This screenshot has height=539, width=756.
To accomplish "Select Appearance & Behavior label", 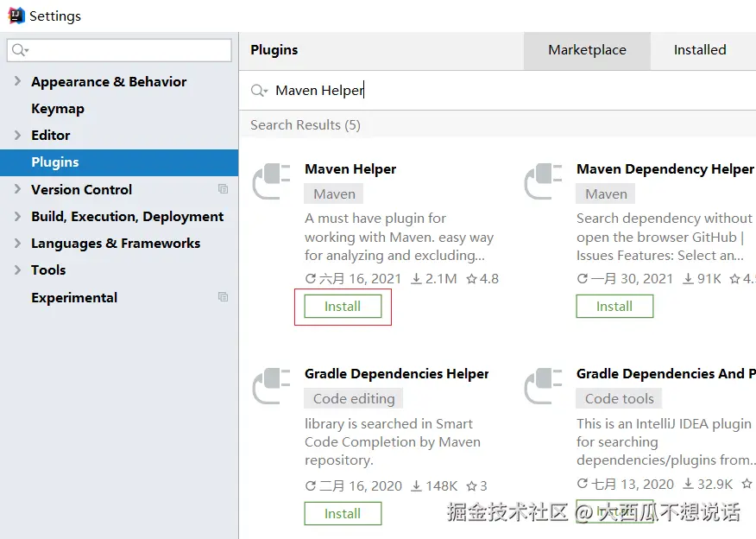I will [x=109, y=81].
